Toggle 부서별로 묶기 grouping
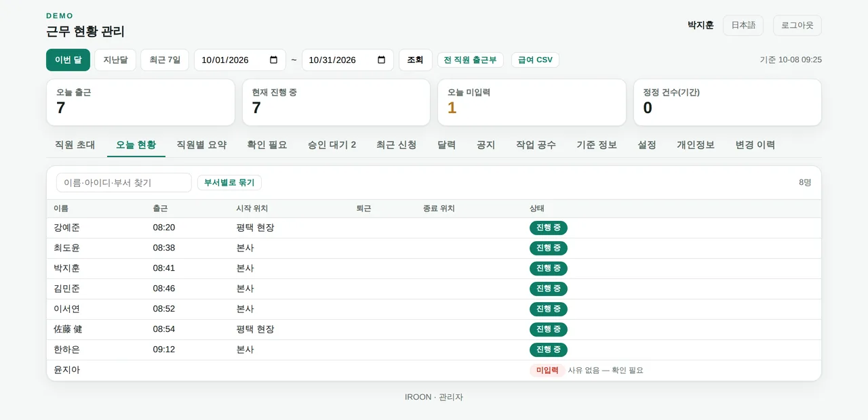868x420 pixels. click(229, 182)
